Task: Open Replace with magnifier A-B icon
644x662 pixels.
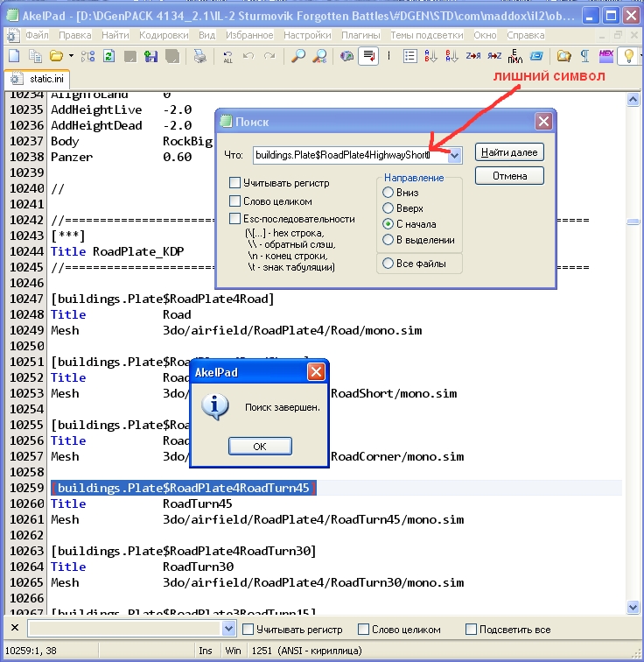Action: [x=319, y=56]
